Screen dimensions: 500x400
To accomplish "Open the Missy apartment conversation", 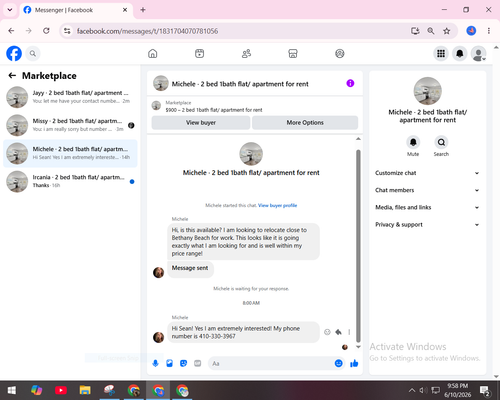I will coord(70,125).
